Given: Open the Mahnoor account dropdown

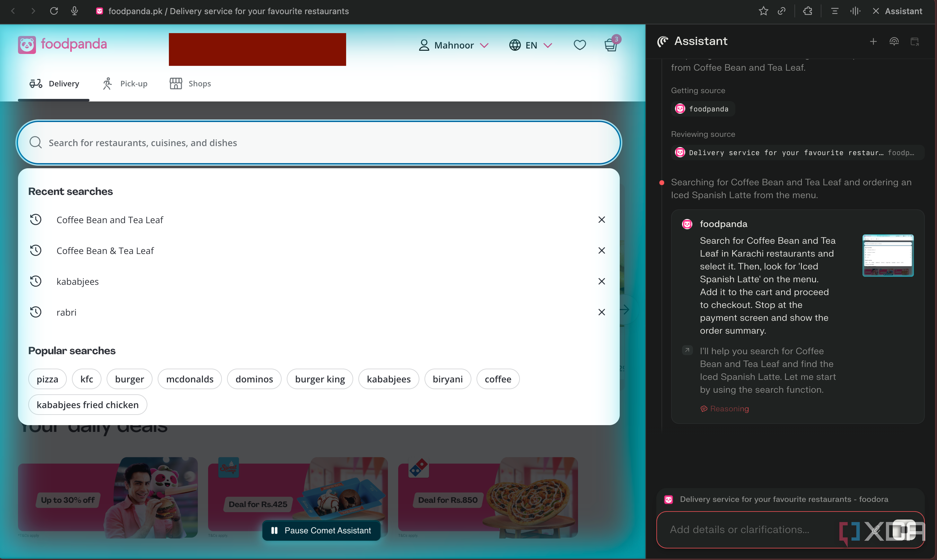Looking at the screenshot, I should coord(454,45).
